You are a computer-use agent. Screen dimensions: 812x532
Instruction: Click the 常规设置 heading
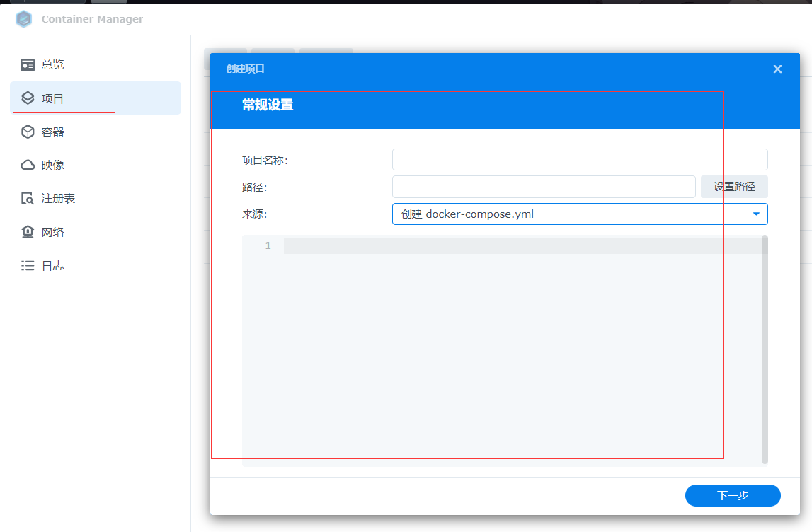tap(268, 105)
